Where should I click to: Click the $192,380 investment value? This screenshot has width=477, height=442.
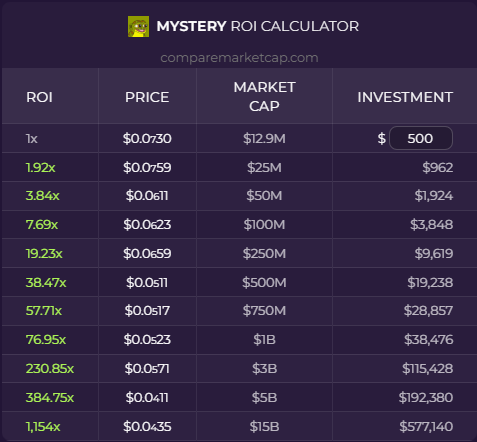426,398
